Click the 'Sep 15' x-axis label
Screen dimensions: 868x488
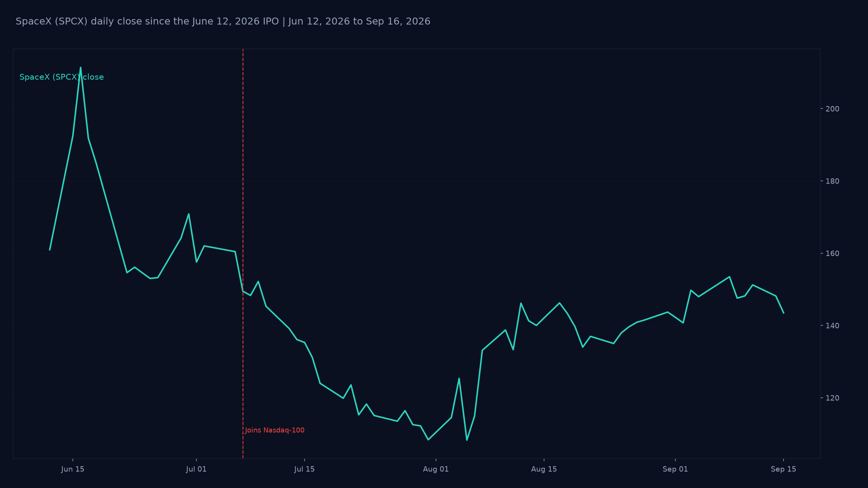click(x=784, y=469)
